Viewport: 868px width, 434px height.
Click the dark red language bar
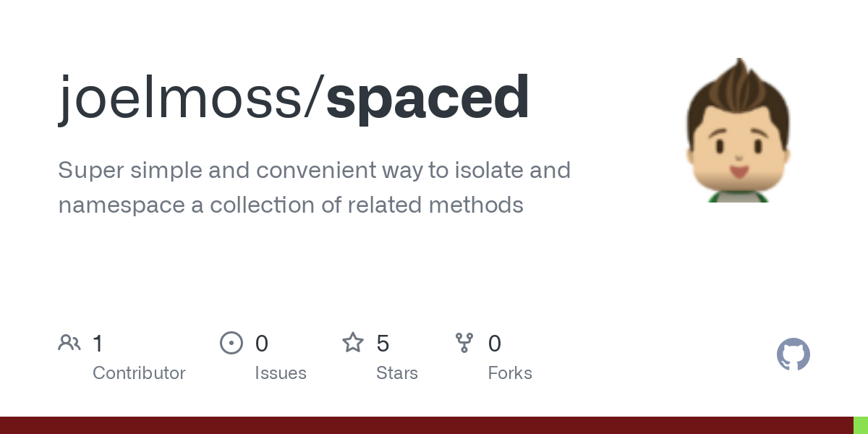[x=427, y=425]
